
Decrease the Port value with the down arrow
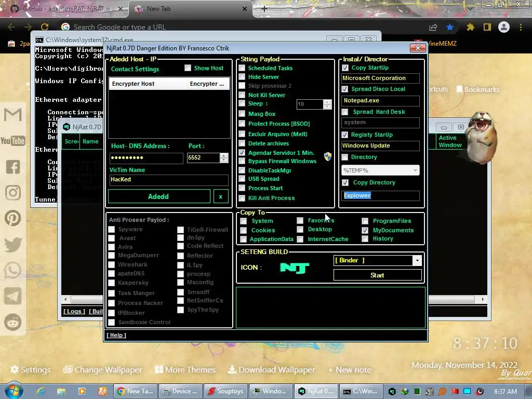coord(223,160)
